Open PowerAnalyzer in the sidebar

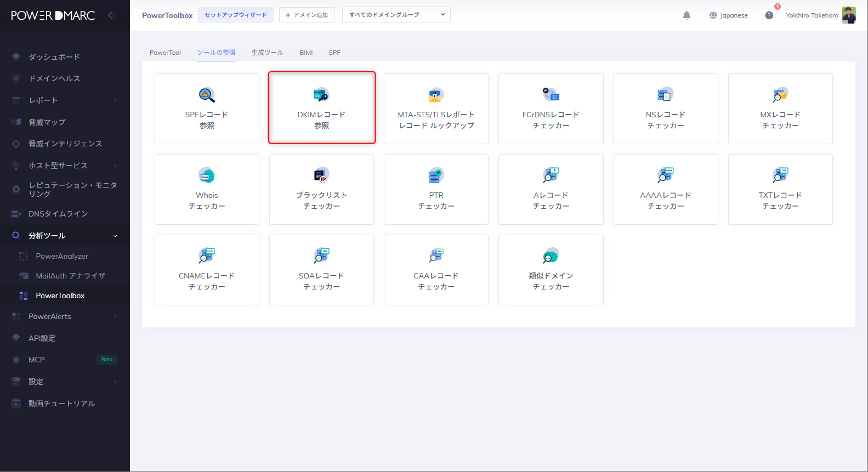coord(62,256)
